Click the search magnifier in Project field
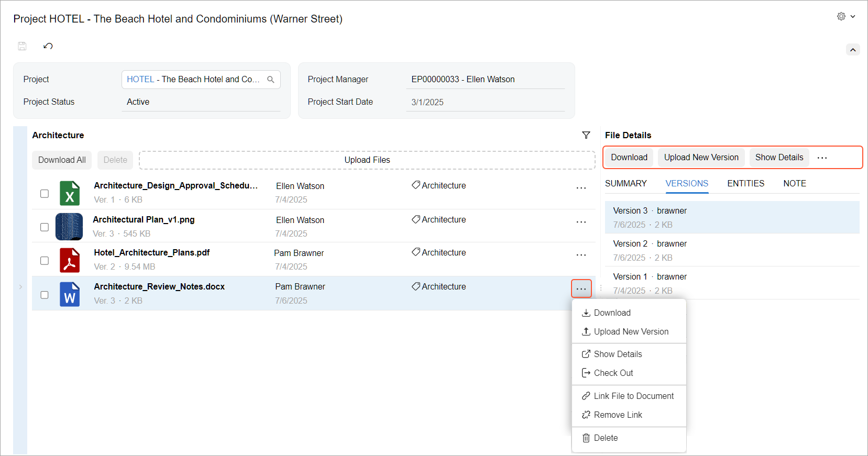 point(271,80)
